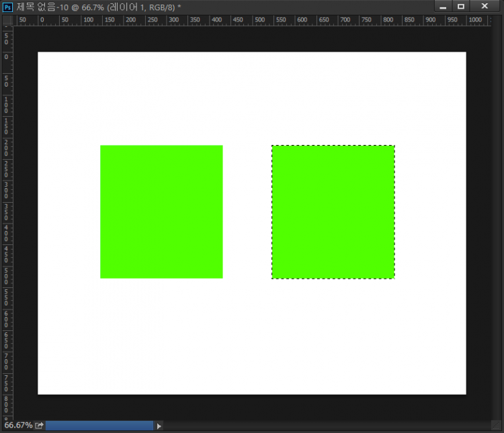Screen dimensions: 504x433
Task: Close the document window
Action: point(485,7)
